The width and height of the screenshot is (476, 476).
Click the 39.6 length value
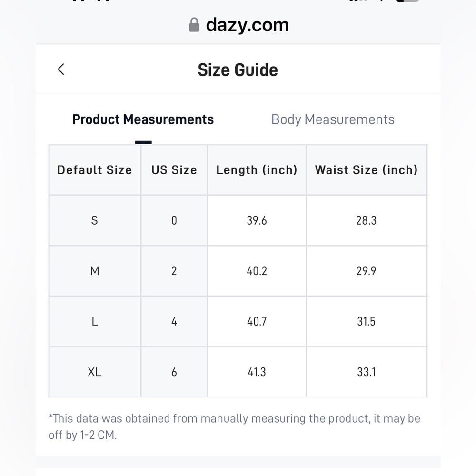(x=257, y=220)
